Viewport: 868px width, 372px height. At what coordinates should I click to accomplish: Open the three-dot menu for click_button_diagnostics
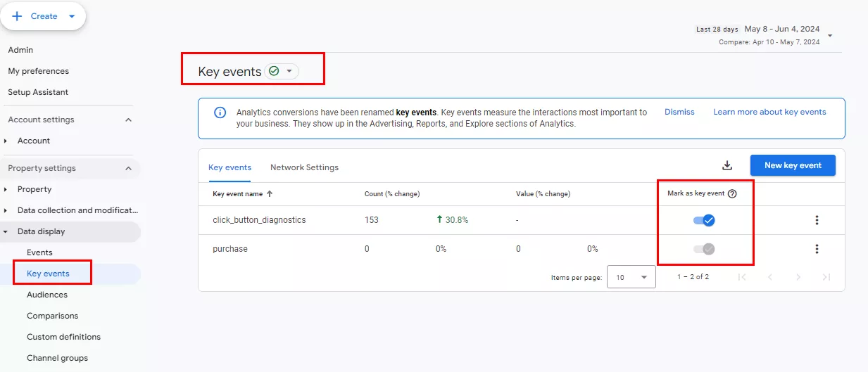[817, 220]
